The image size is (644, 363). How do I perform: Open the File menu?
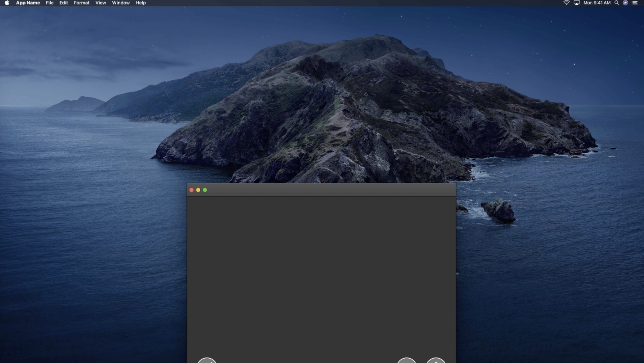pos(49,3)
